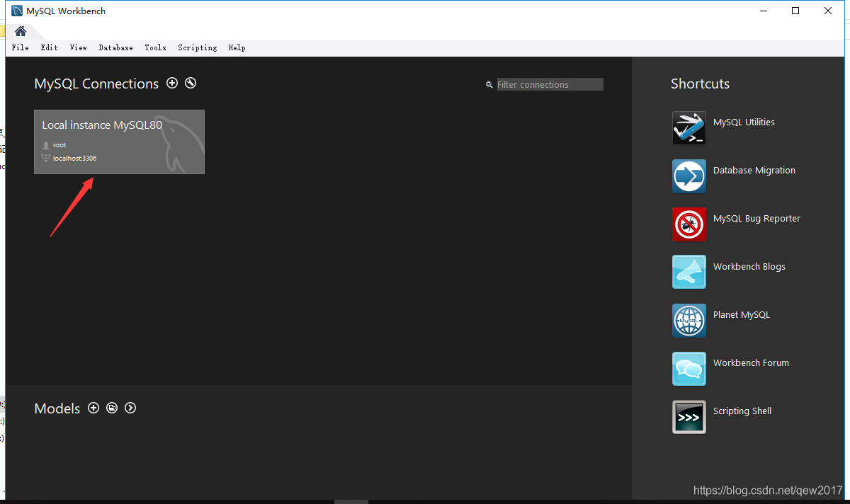Screen dimensions: 850x504
Task: Click the MySQL Utilities shortcut label
Action: point(744,122)
